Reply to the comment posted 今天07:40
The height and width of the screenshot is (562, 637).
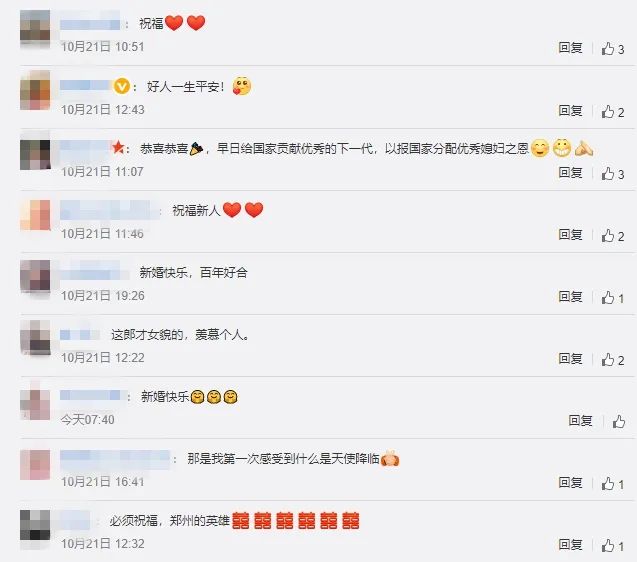581,421
